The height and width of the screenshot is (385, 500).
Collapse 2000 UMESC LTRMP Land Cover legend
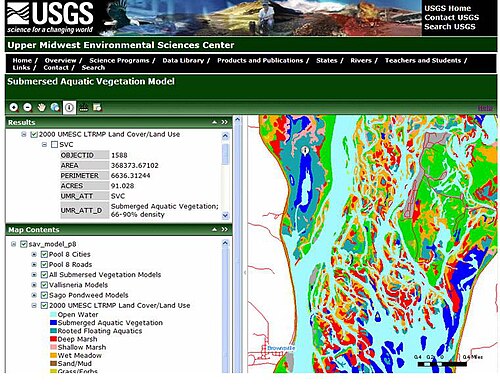tap(34, 306)
